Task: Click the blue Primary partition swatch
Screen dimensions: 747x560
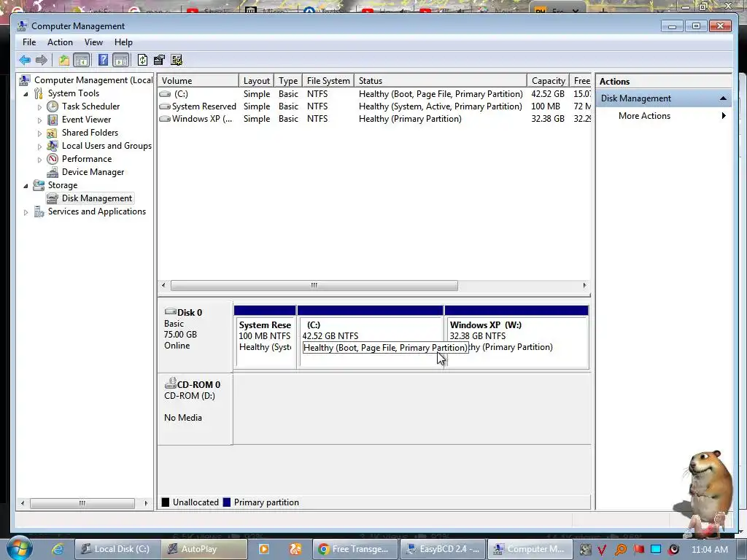Action: pyautogui.click(x=227, y=502)
